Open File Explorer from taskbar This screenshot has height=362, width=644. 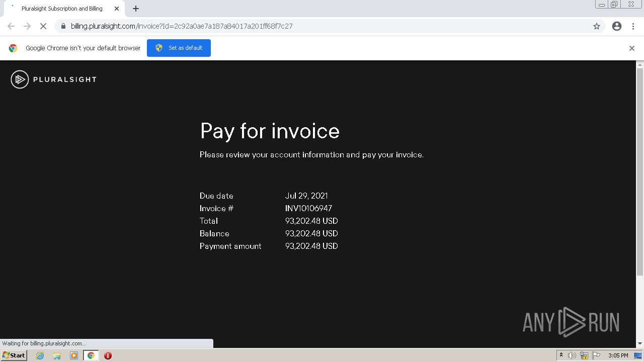[57, 355]
